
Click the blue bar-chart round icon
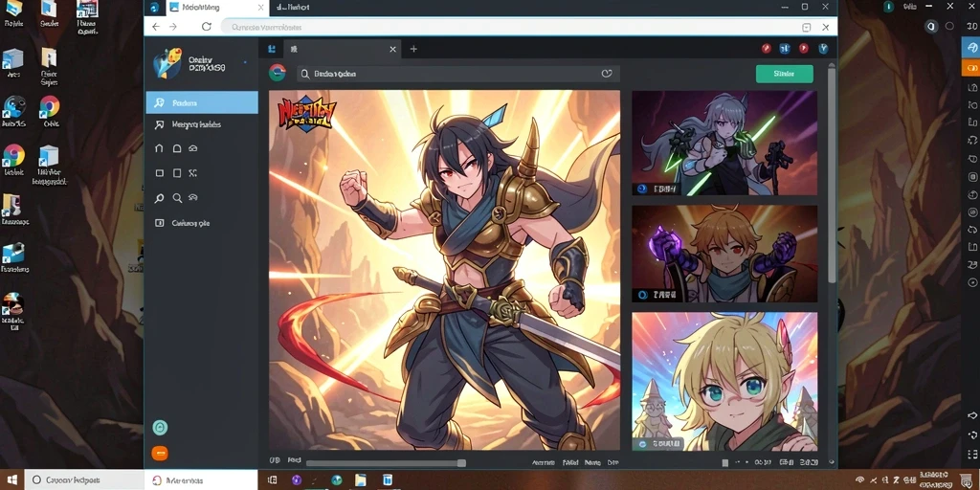785,48
